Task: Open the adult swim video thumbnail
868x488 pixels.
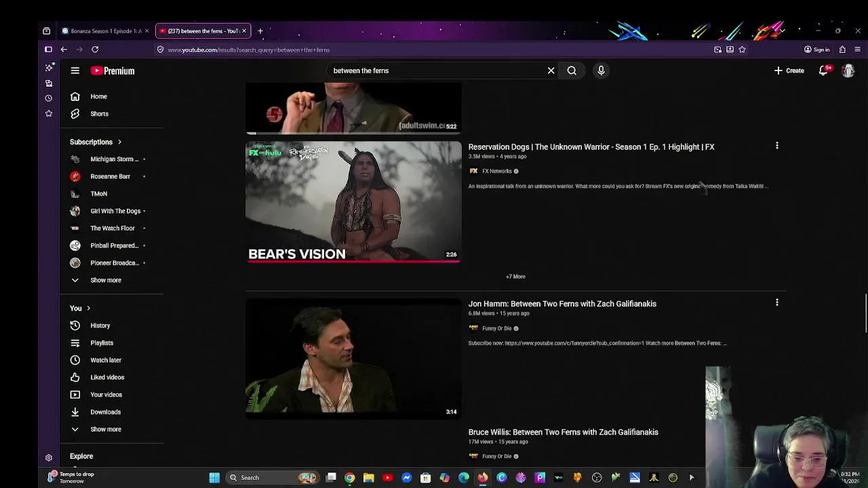Action: [x=353, y=108]
